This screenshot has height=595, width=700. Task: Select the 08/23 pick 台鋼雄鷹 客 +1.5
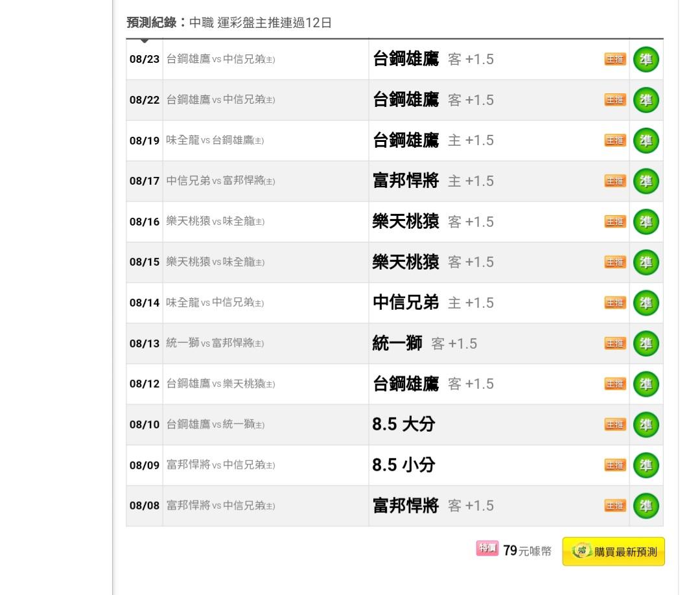point(433,60)
